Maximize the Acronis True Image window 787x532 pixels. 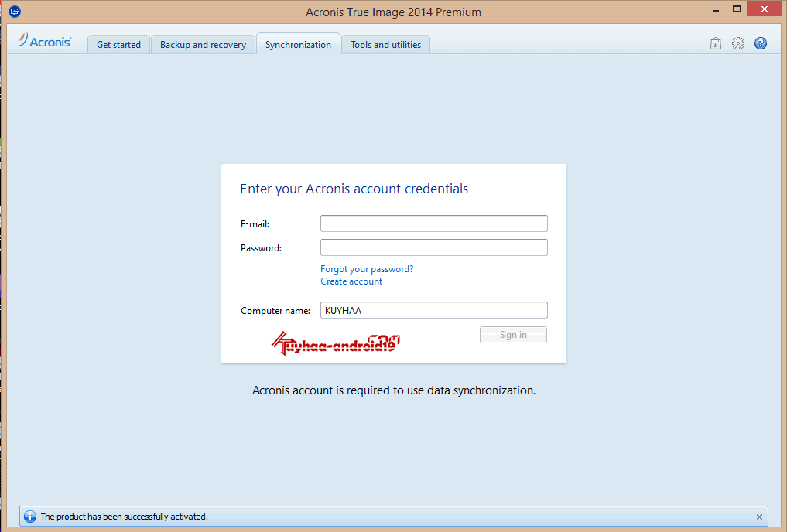point(736,9)
